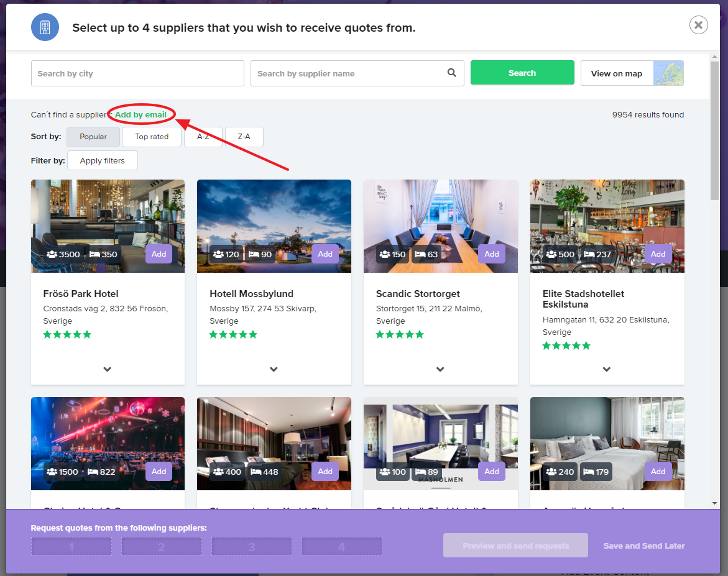Click the results list vertical scrollbar thumb
The height and width of the screenshot is (576, 728).
714,131
